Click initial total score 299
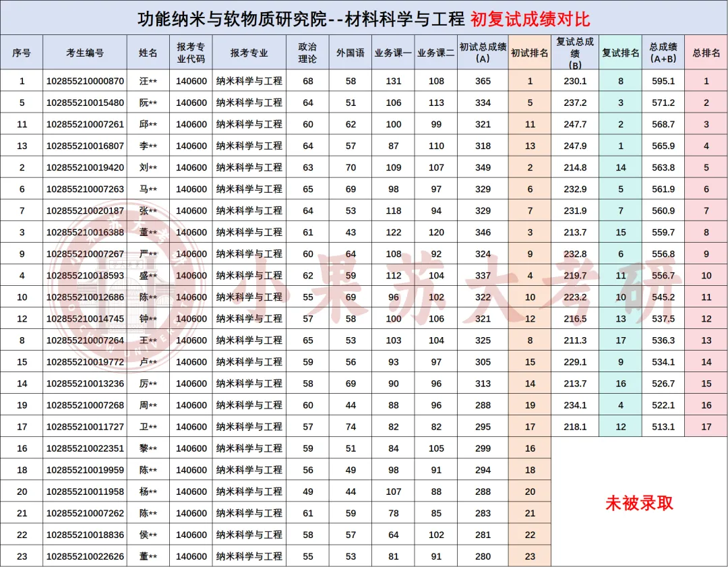728x567 pixels. click(x=483, y=448)
